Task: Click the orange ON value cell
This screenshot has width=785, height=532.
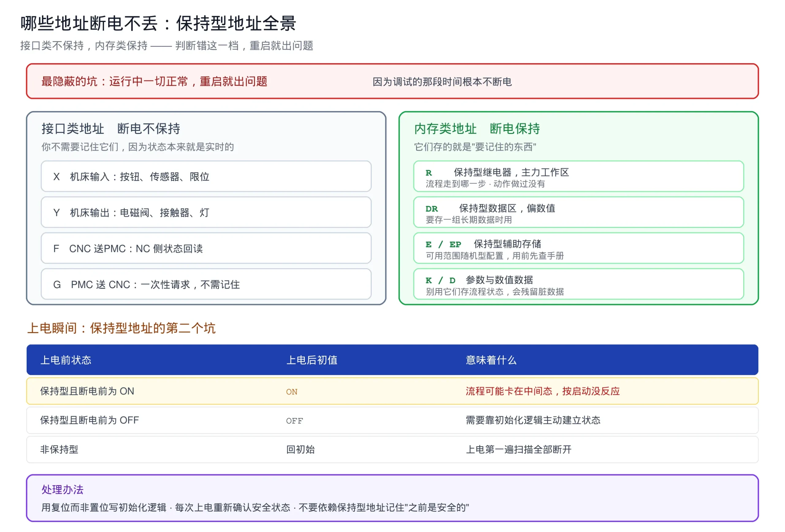Action: 292,392
